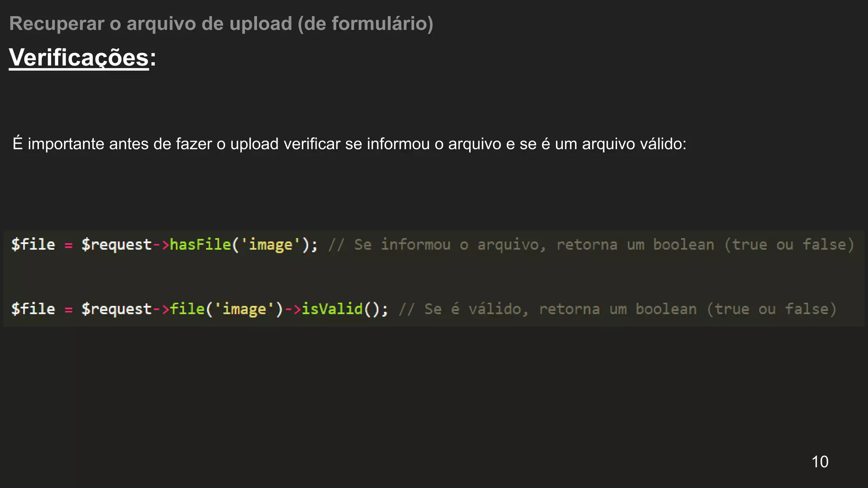Click the second line's '$file' variable
This screenshot has height=488, width=868.
tap(33, 309)
